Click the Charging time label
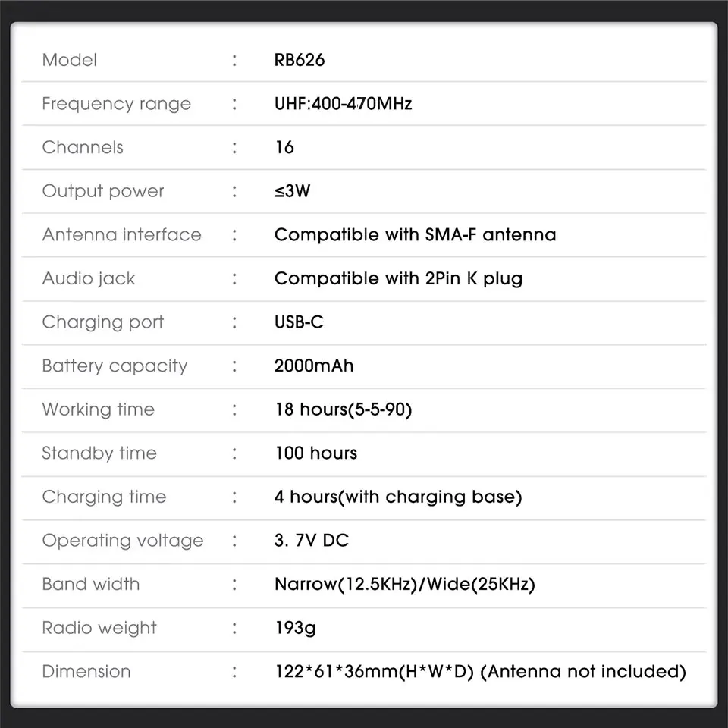 pos(104,497)
